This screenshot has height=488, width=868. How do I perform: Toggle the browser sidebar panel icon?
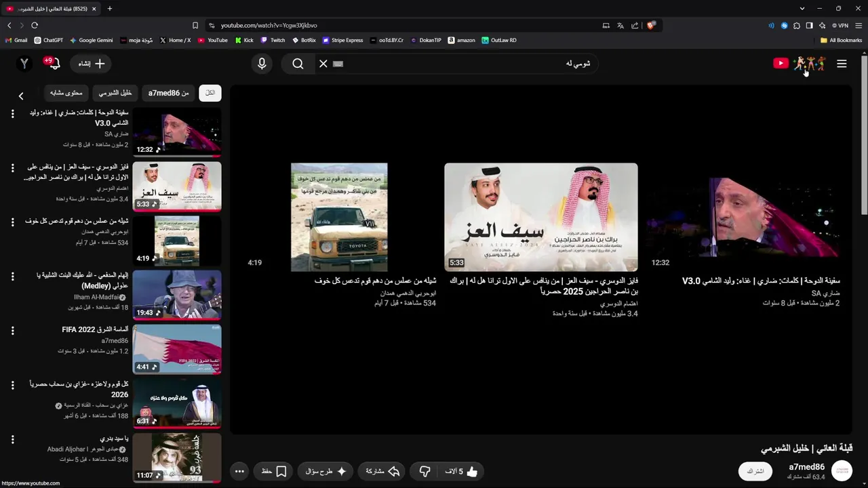(809, 25)
